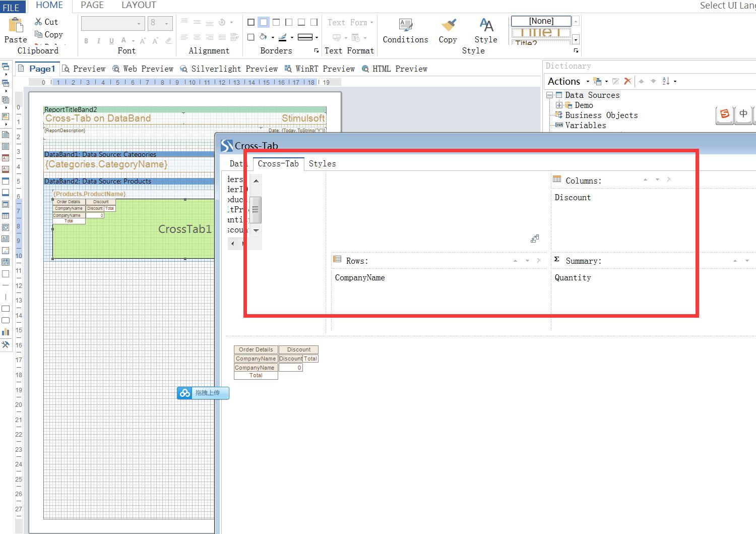Image resolution: width=756 pixels, height=534 pixels.
Task: Remove all borders with the no-border icon
Action: (264, 22)
